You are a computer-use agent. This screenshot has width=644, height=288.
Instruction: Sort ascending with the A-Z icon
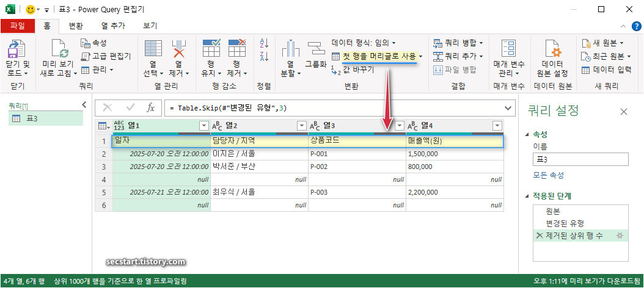[264, 43]
